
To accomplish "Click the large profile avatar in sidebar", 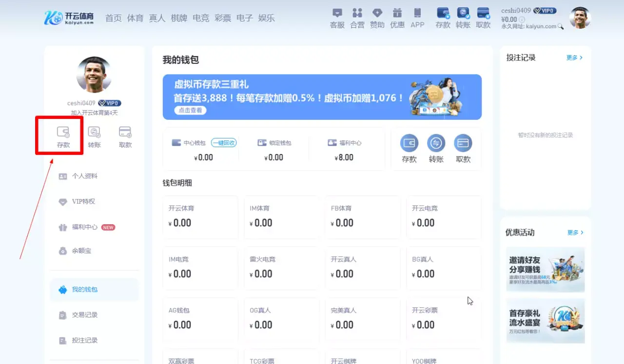I will tap(94, 75).
